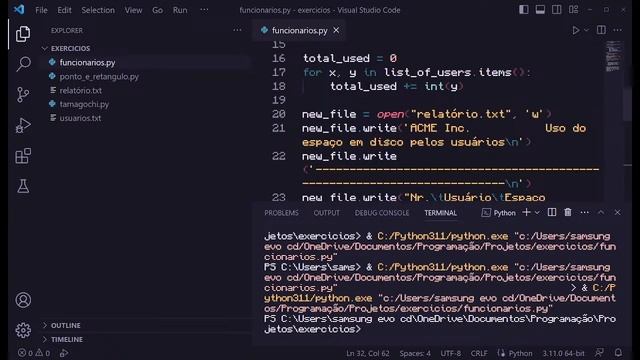Maximize the panel with the up chevron

pyautogui.click(x=601, y=212)
